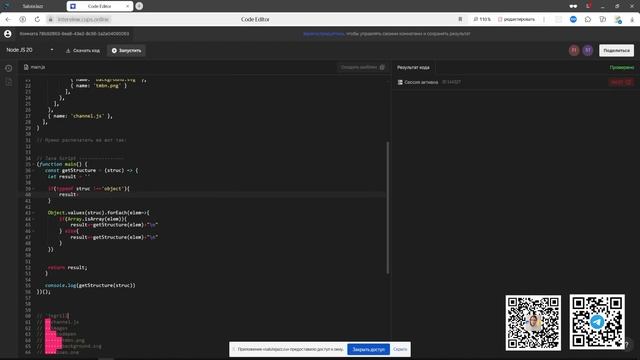Collapse fold arrow at line 46 else block
This screenshot has width=640, height=360.
(33, 231)
